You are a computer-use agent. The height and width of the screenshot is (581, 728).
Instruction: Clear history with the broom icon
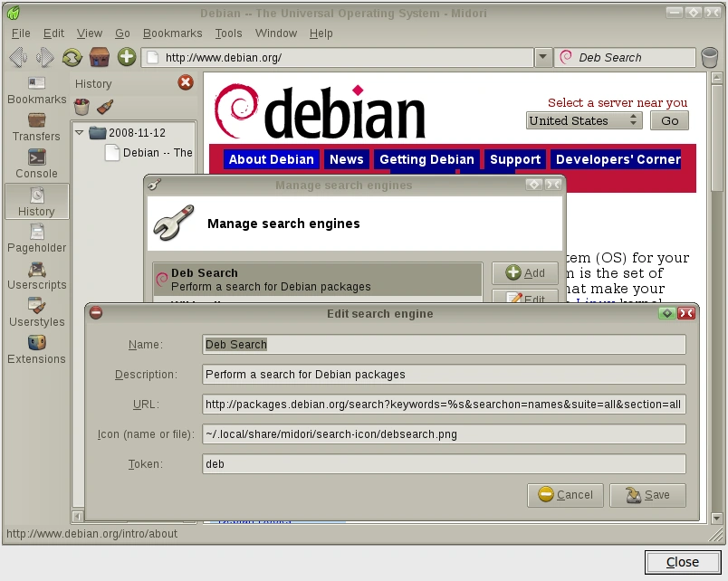(105, 107)
